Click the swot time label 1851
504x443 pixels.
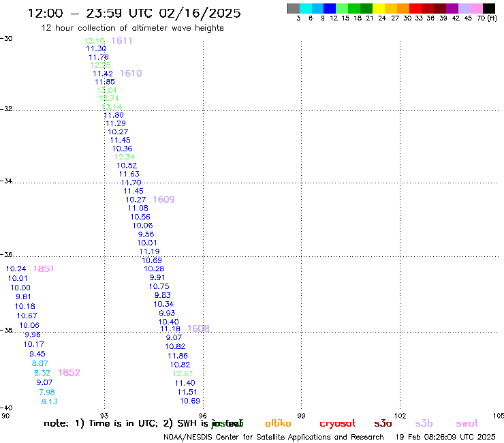point(44,269)
